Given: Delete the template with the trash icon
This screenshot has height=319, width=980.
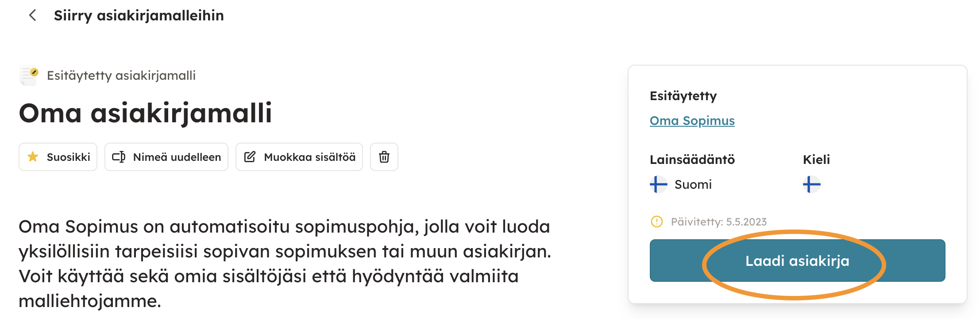Looking at the screenshot, I should tap(384, 157).
